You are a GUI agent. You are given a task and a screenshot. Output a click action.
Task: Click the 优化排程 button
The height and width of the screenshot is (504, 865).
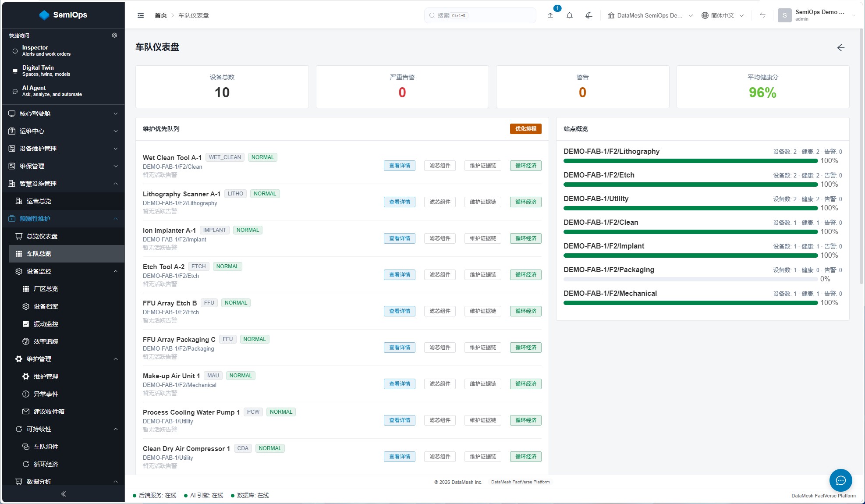tap(526, 129)
